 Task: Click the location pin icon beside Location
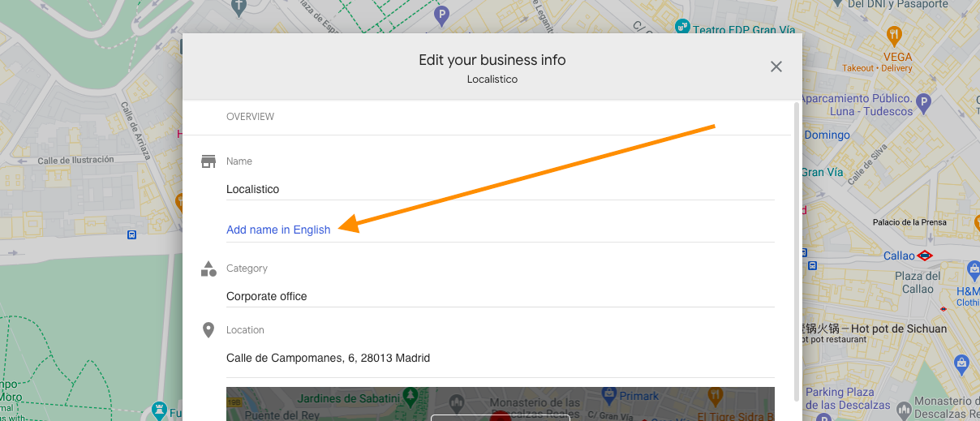pos(208,330)
